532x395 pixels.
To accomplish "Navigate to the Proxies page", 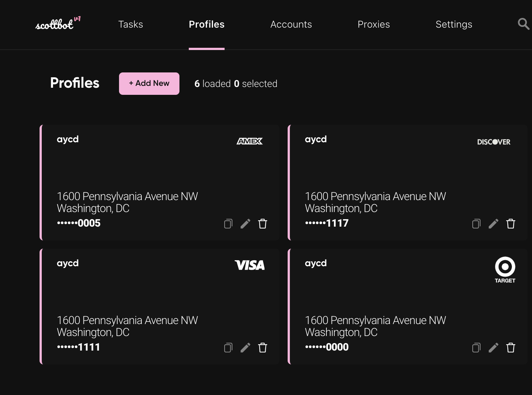I will pyautogui.click(x=373, y=24).
